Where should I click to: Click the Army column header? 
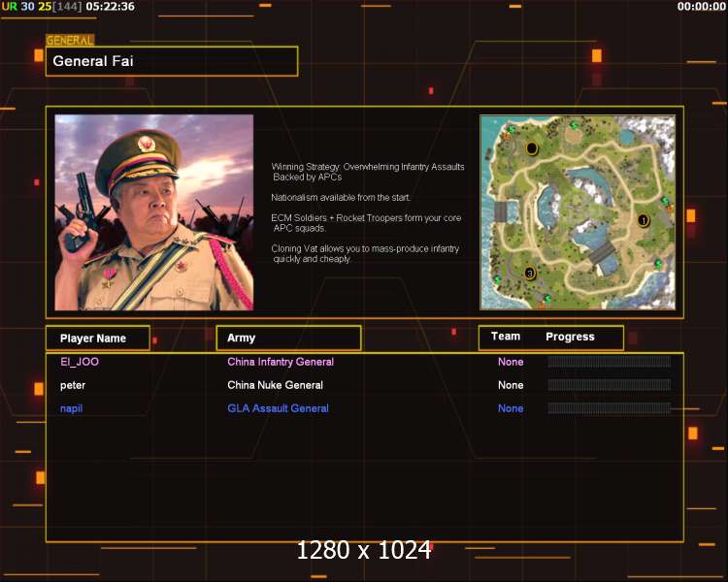click(x=289, y=338)
